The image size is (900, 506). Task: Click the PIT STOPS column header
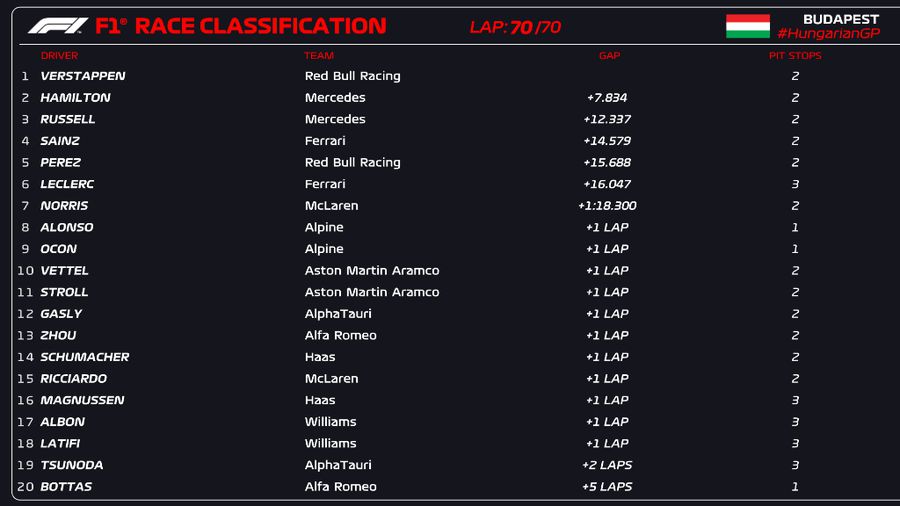point(795,56)
